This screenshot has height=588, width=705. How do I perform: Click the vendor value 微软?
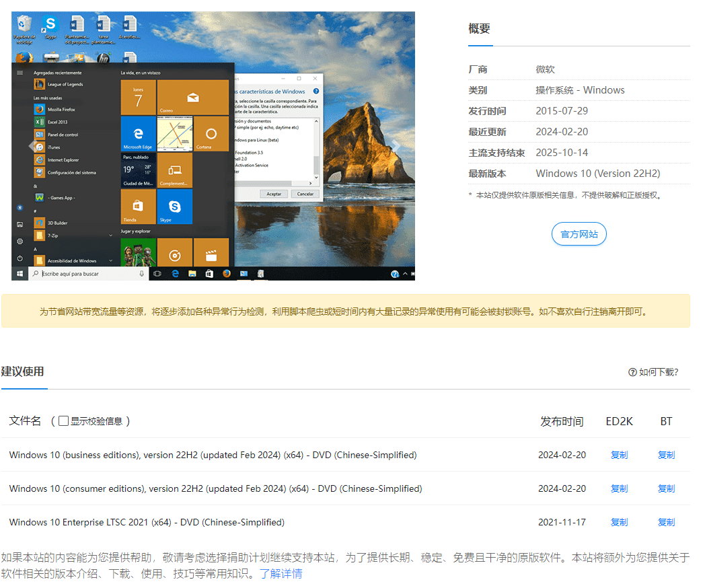tap(545, 69)
